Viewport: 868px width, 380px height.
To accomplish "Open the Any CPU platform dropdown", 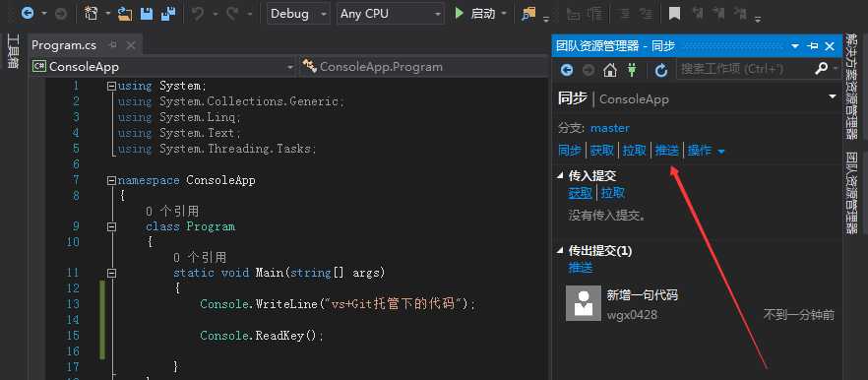I will [x=391, y=14].
